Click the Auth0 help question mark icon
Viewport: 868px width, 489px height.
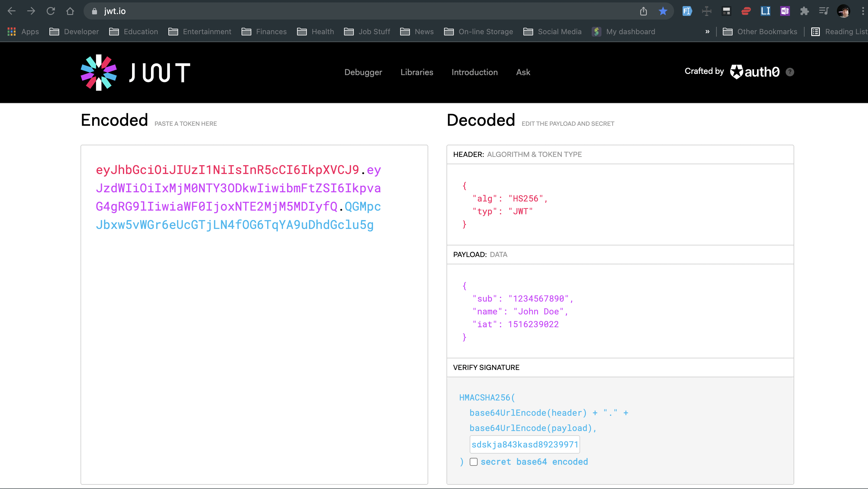tap(790, 72)
